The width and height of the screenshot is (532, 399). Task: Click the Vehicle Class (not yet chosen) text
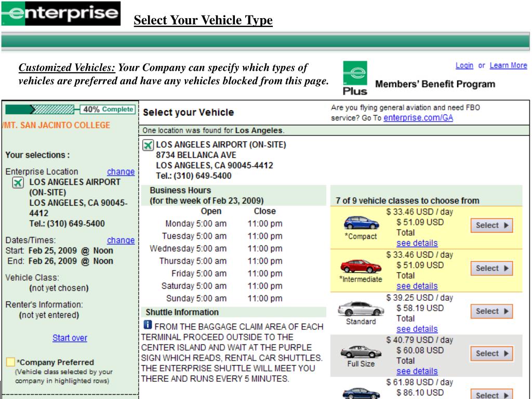pyautogui.click(x=47, y=283)
